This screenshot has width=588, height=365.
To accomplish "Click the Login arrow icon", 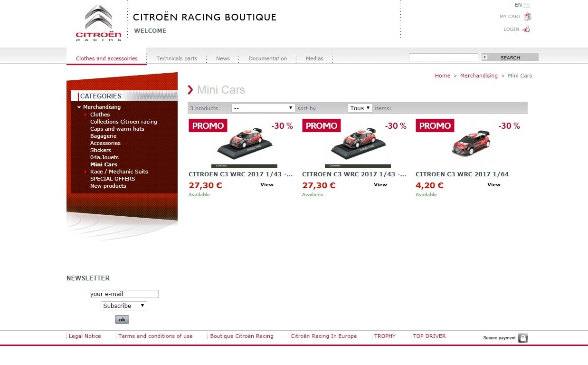I will pyautogui.click(x=526, y=29).
